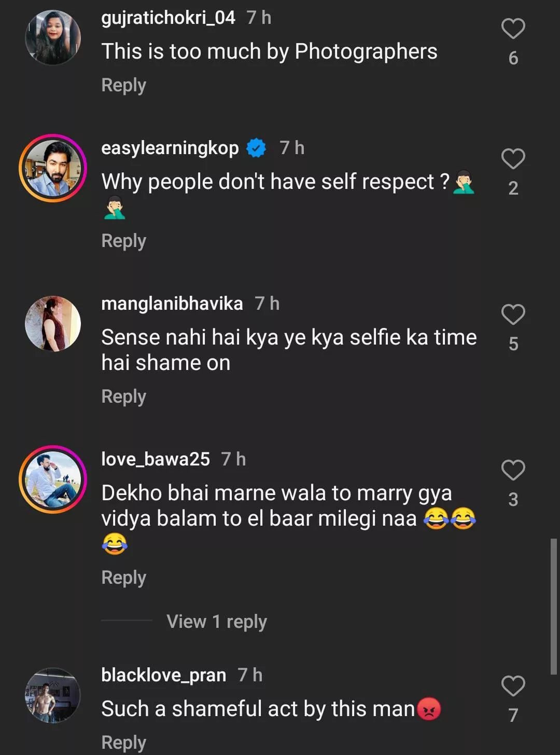Reply to manglanibhavika's comment

(123, 396)
